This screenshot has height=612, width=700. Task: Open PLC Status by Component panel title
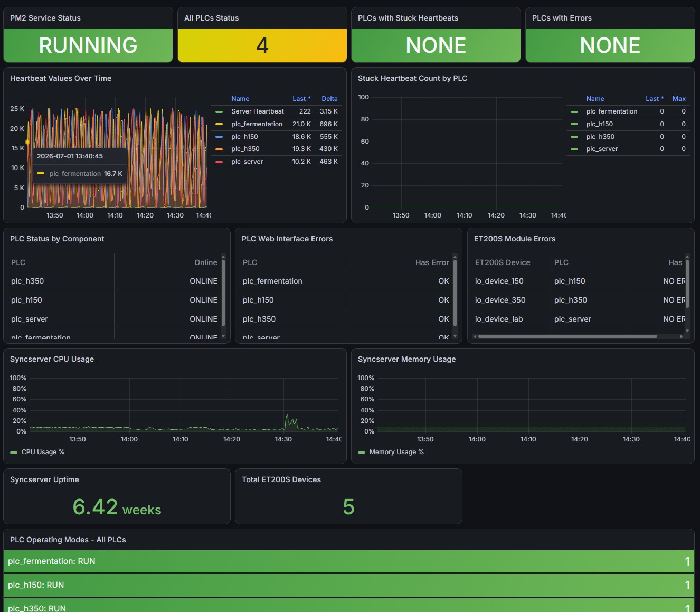(57, 239)
